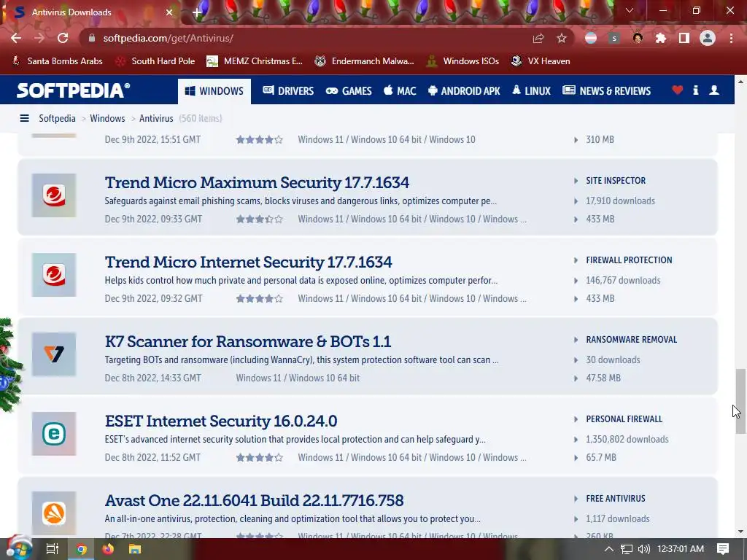Click the Softpedia logo

tap(74, 90)
